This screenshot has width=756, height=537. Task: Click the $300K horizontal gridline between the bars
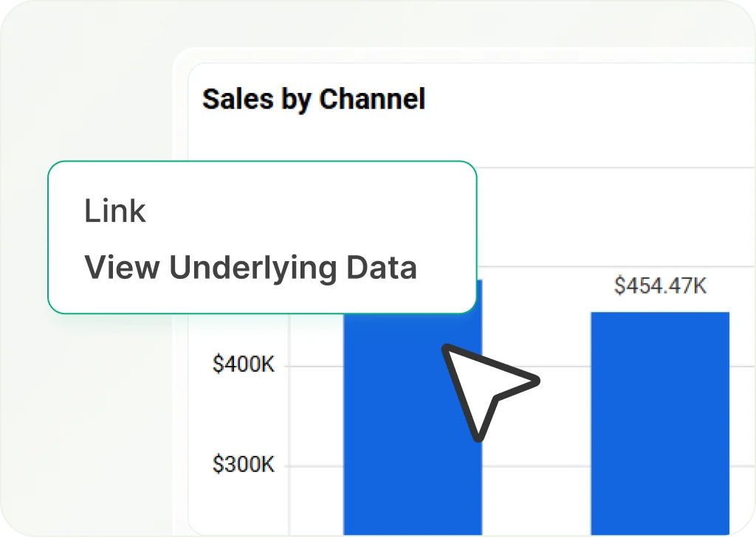536,466
